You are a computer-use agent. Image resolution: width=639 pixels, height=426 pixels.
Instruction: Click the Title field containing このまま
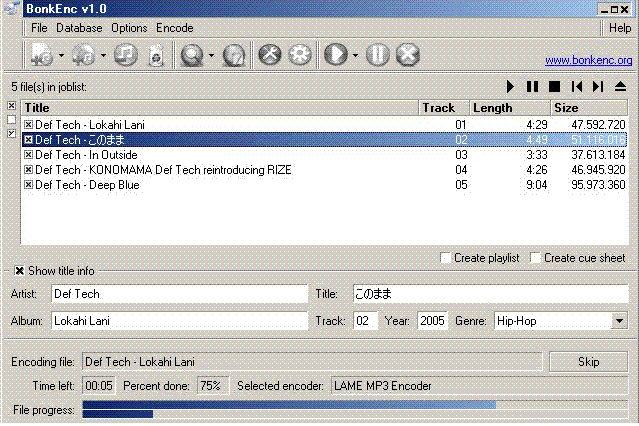[x=491, y=294]
